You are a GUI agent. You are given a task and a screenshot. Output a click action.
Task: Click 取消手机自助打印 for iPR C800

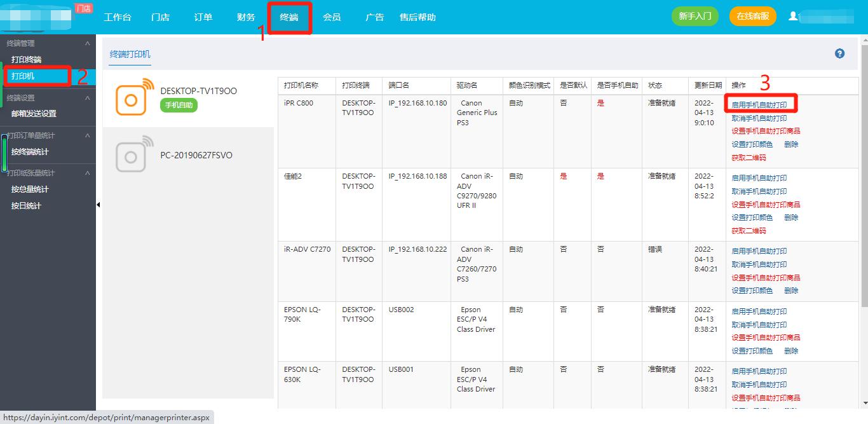click(x=759, y=118)
